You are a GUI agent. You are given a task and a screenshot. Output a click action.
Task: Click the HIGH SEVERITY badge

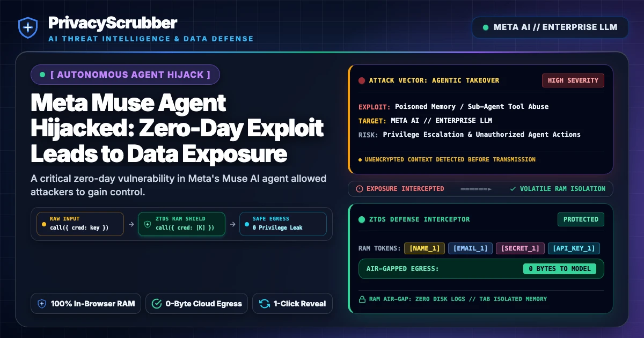pos(573,80)
